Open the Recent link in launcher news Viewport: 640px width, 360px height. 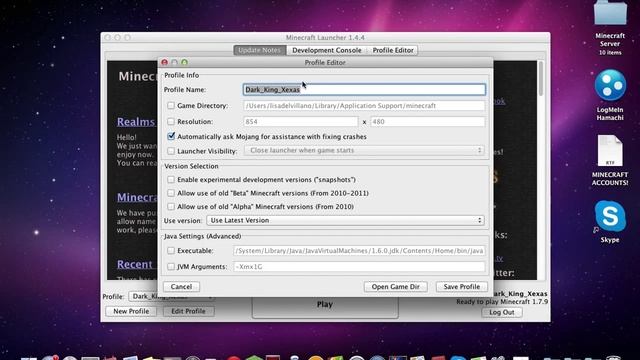click(135, 264)
